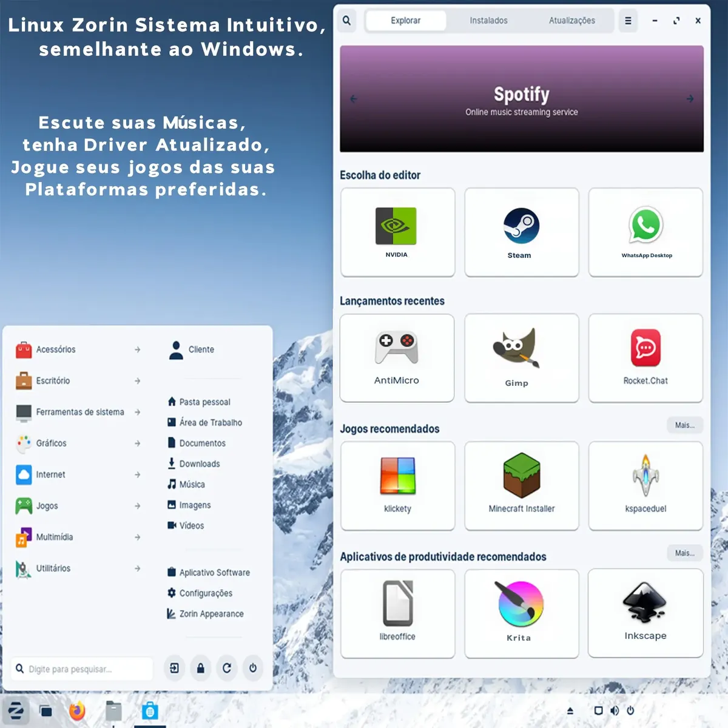Open Música folder from the menu
This screenshot has width=728, height=728.
point(186,484)
